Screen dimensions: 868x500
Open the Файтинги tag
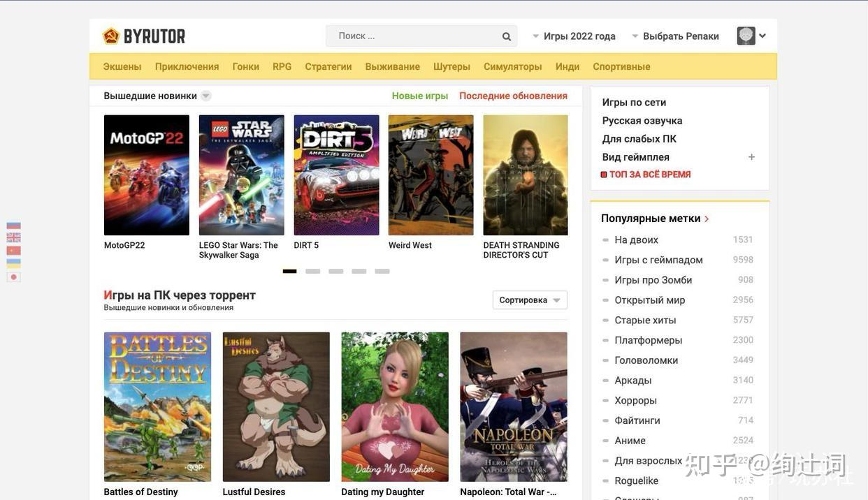coord(637,421)
